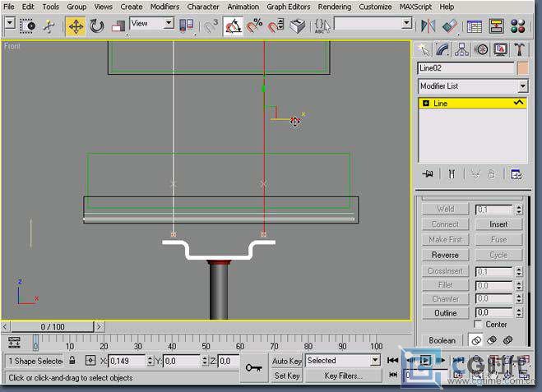
Task: Click the Key Filters button
Action: (343, 376)
